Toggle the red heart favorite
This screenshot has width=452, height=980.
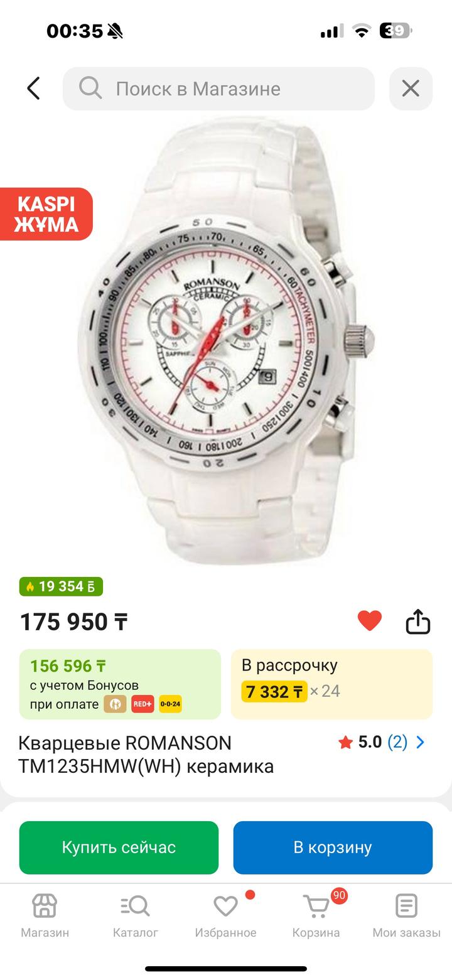tap(370, 621)
